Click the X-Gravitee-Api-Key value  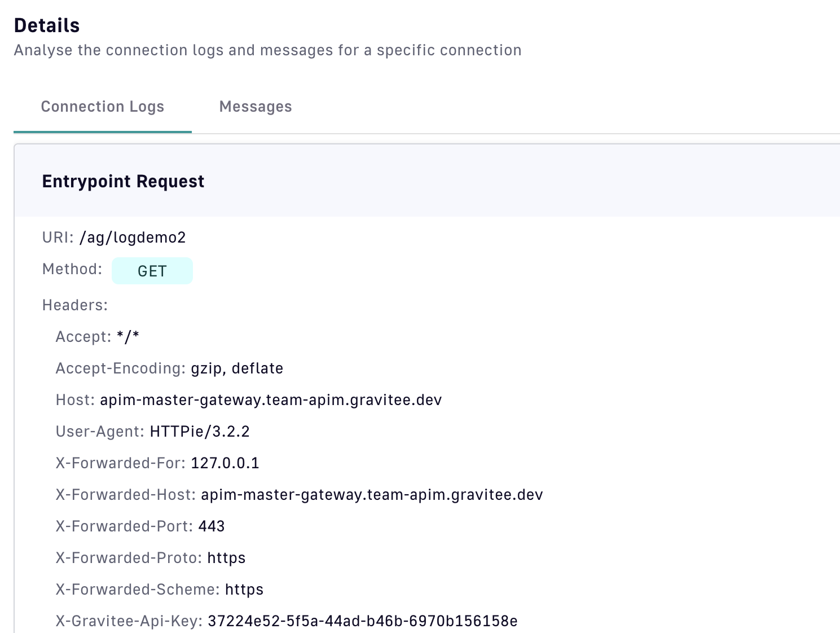362,621
